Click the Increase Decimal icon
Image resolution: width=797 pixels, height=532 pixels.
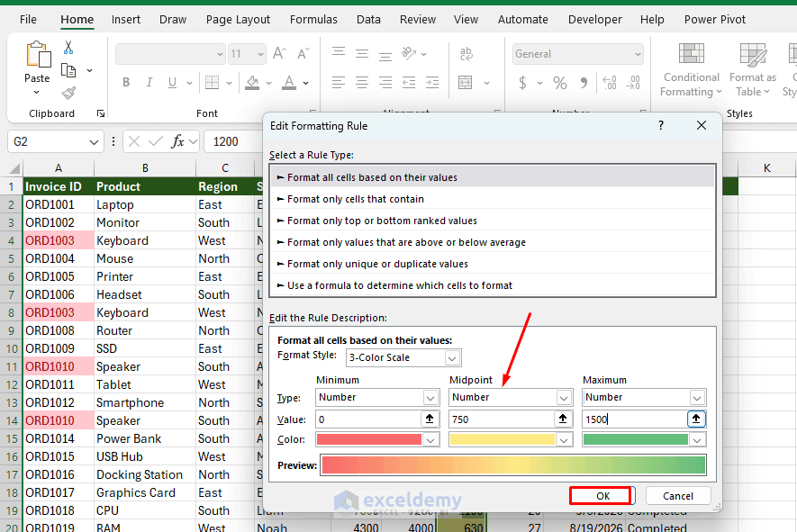[x=610, y=82]
